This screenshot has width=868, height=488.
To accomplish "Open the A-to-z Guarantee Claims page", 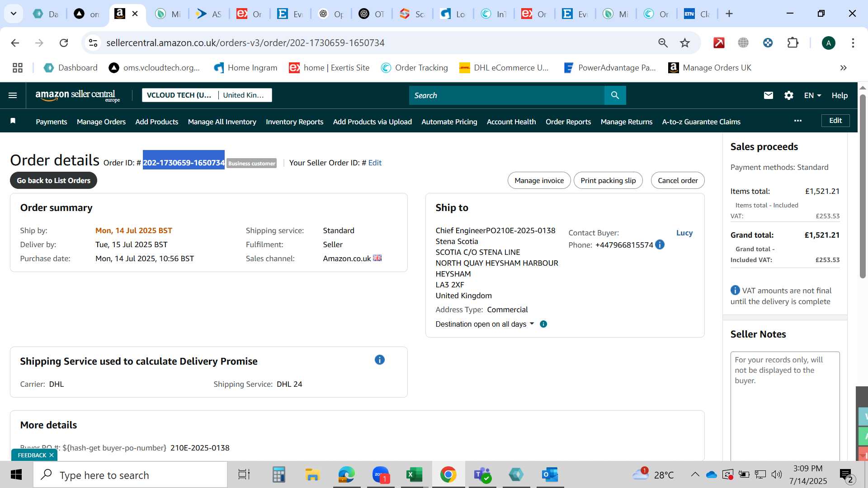I will [x=701, y=122].
